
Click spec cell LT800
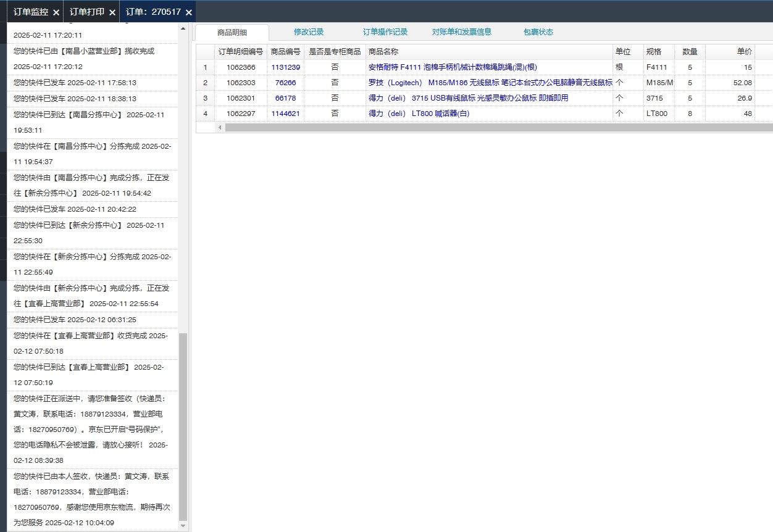659,114
